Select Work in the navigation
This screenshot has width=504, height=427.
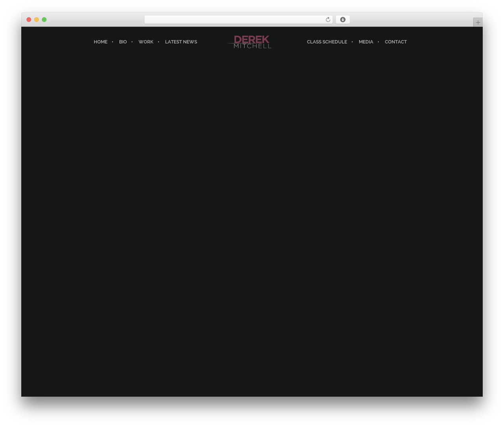point(146,42)
